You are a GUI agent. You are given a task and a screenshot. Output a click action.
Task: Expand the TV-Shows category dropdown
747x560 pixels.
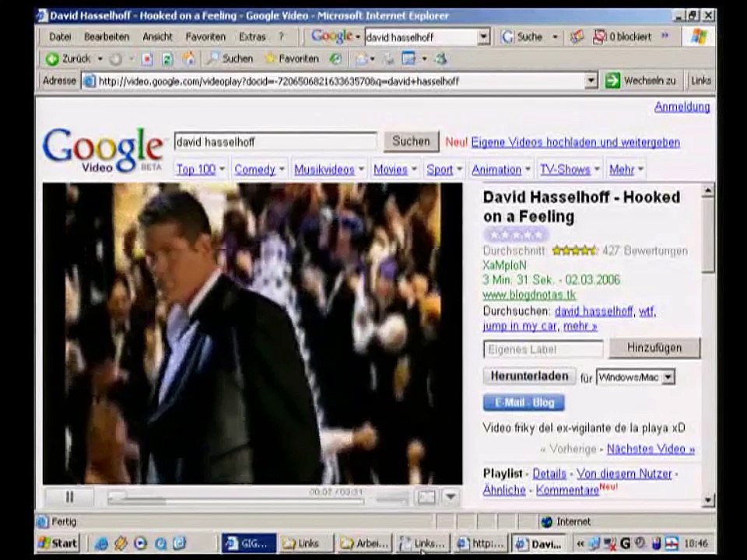pos(597,169)
